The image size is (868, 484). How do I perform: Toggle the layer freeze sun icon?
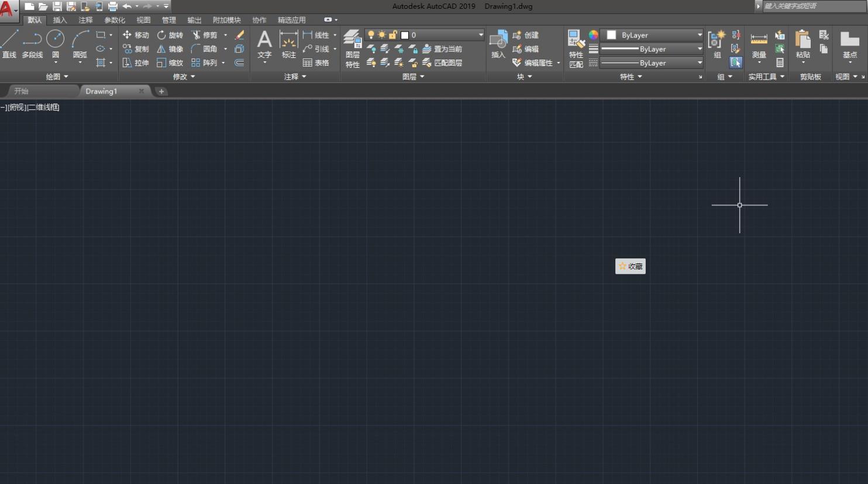(381, 35)
